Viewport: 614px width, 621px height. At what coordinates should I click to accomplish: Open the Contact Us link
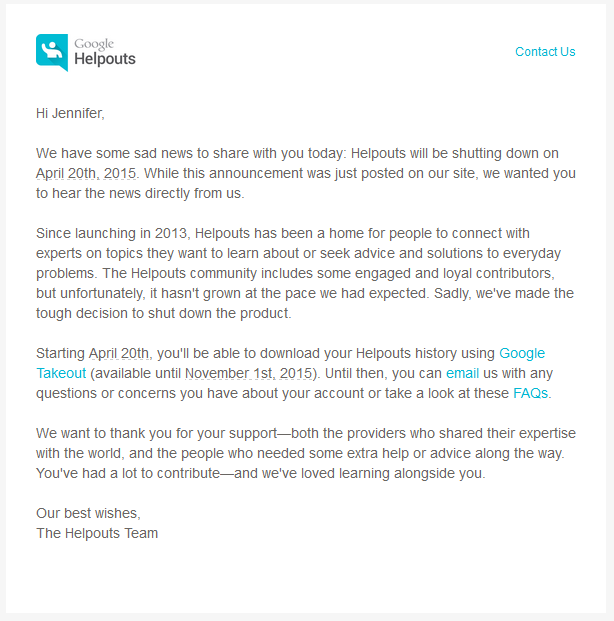click(545, 52)
